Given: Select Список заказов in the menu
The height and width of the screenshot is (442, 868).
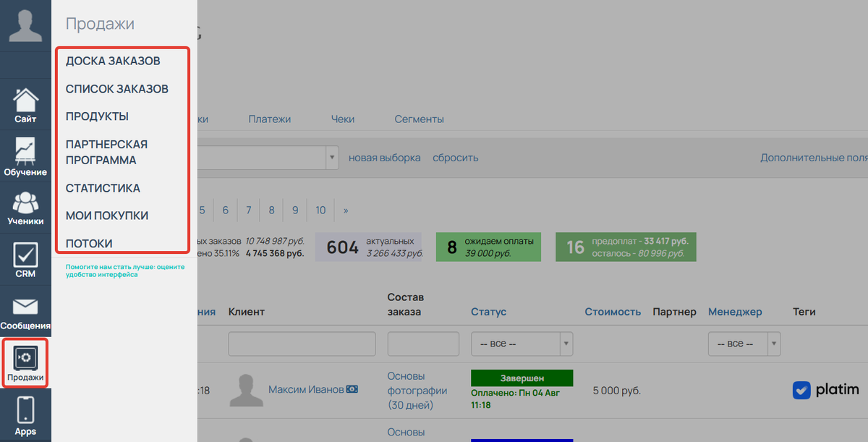Looking at the screenshot, I should (117, 89).
